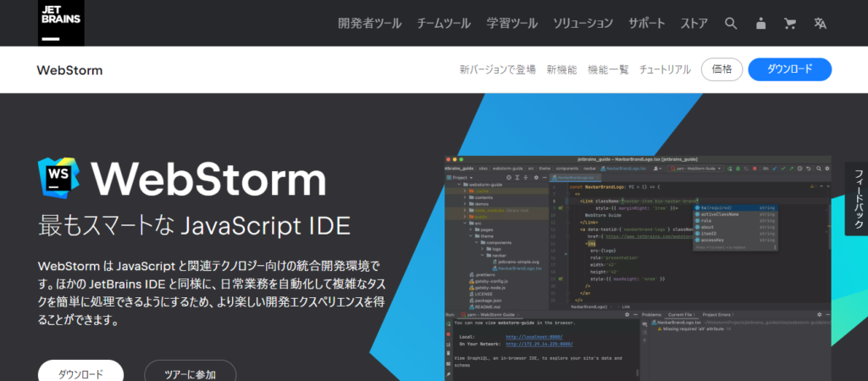This screenshot has width=868, height=381.
Task: Click the JetBrains logo
Action: (61, 23)
